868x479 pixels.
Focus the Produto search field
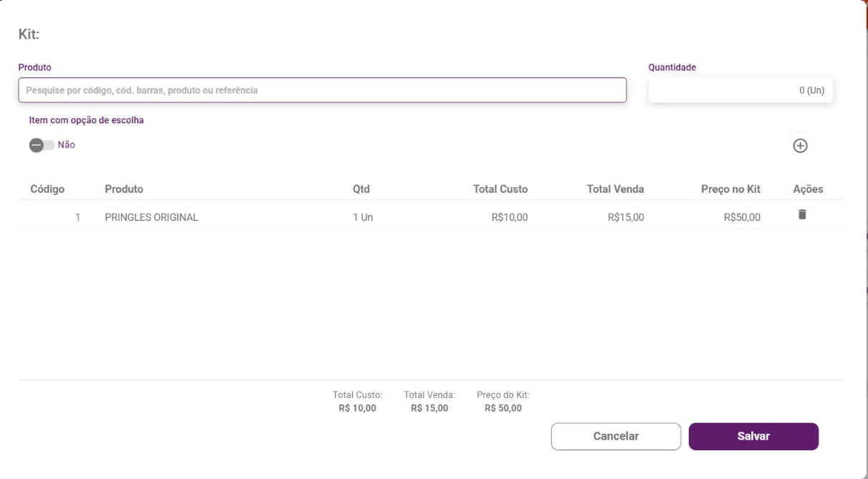tap(323, 90)
